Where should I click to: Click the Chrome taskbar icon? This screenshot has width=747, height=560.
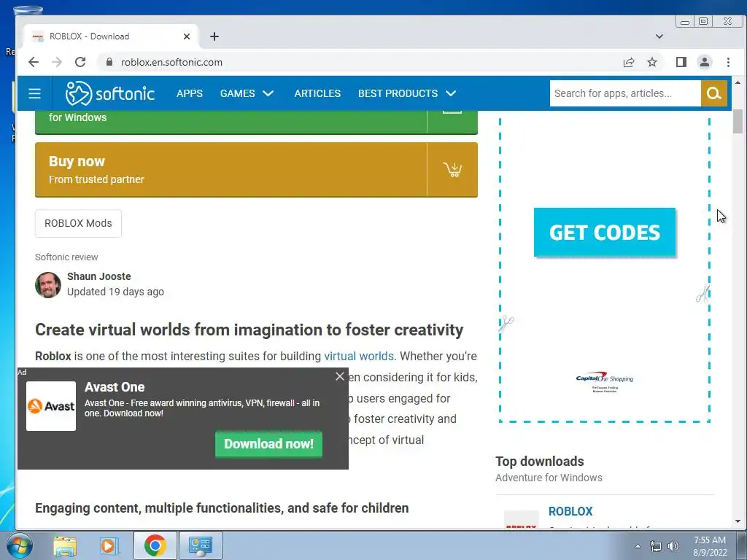(x=155, y=545)
